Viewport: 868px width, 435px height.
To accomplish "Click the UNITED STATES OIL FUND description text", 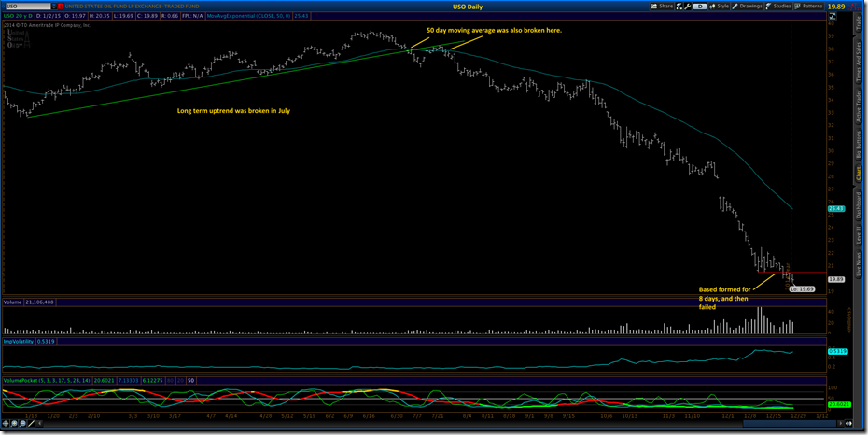I will click(132, 7).
